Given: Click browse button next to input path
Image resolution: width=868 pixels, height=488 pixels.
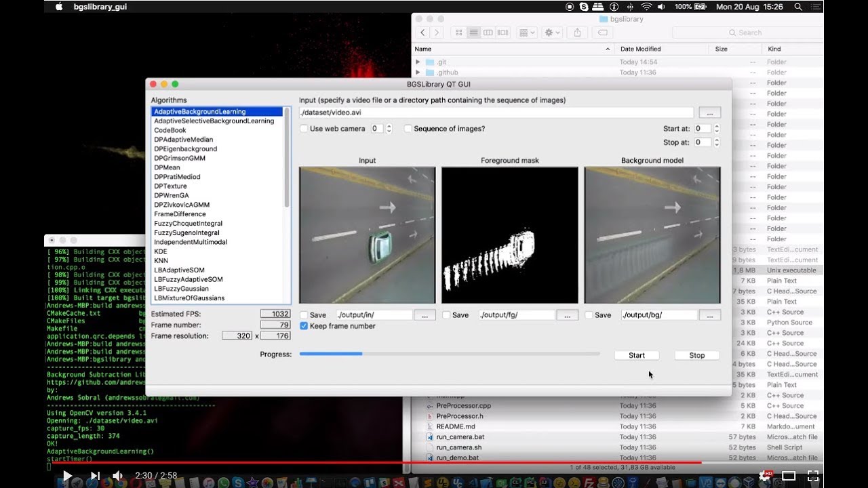Looking at the screenshot, I should click(x=709, y=113).
